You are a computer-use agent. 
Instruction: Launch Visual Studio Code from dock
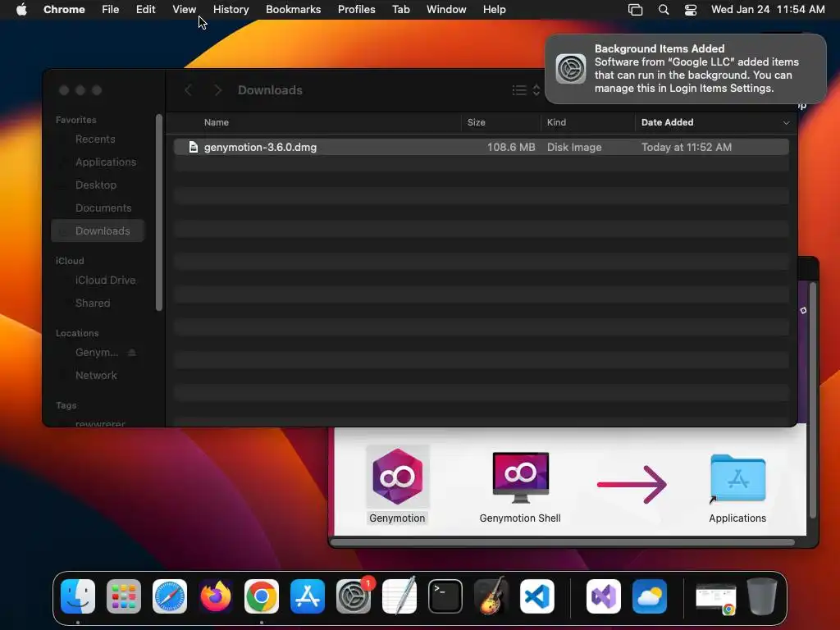point(537,596)
